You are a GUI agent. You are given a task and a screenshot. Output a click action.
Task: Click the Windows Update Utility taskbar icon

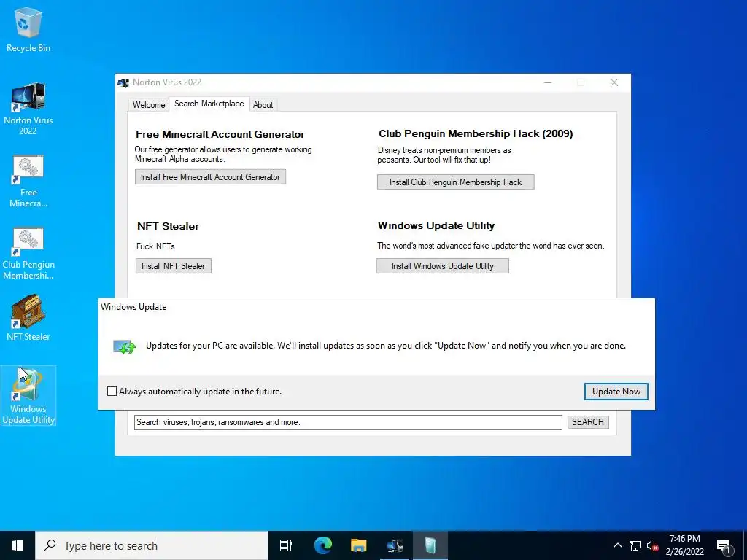430,545
